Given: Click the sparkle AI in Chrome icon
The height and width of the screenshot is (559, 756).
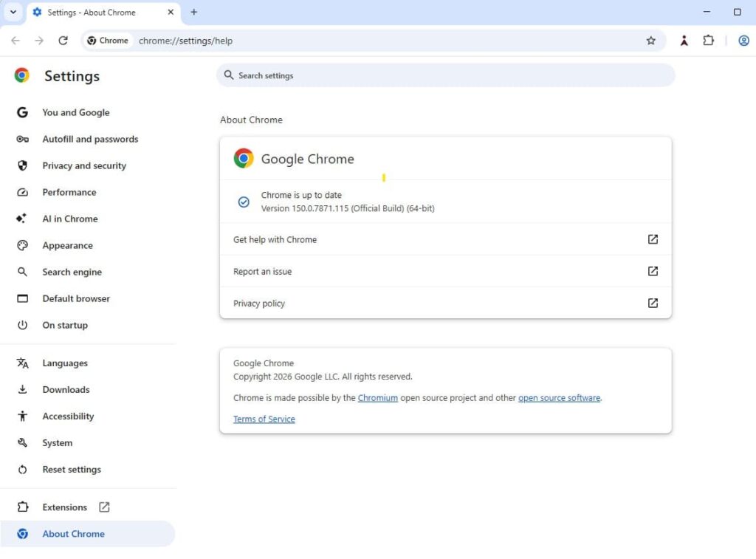Looking at the screenshot, I should (x=21, y=218).
